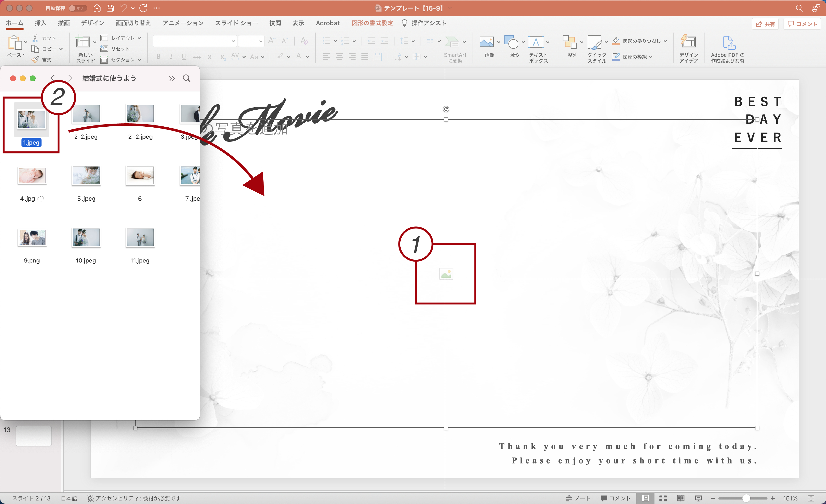Screen dimensions: 826x504
Task: Expand the bullet list dropdown arrow
Action: (x=335, y=41)
